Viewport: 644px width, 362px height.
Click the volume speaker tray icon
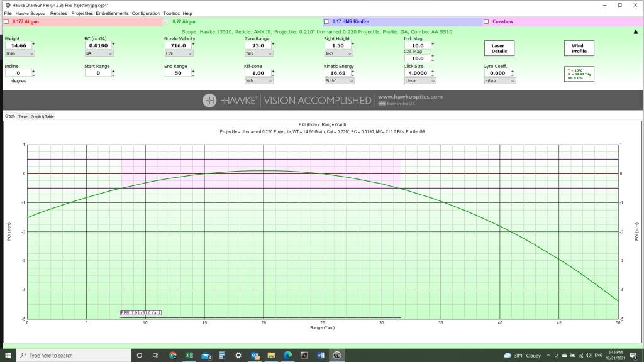pyautogui.click(x=588, y=356)
